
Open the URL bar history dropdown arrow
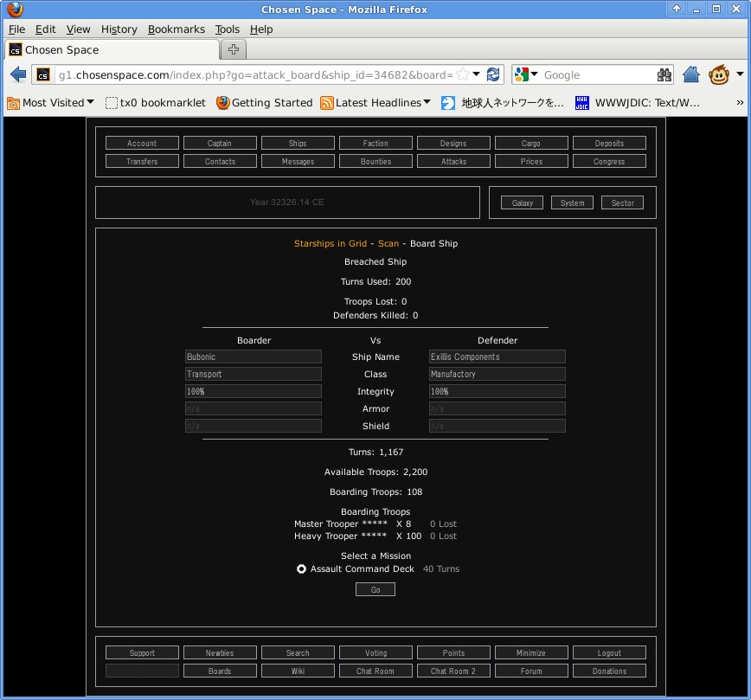477,75
